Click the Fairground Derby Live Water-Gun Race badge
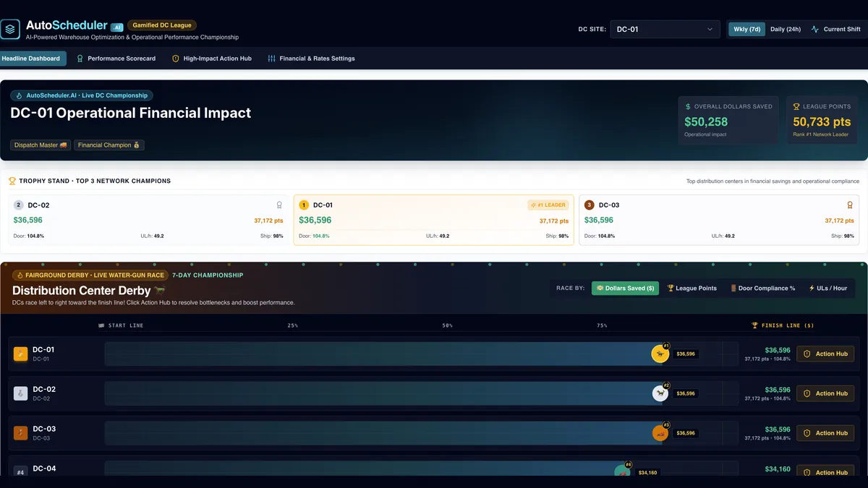This screenshot has height=488, width=868. point(90,275)
